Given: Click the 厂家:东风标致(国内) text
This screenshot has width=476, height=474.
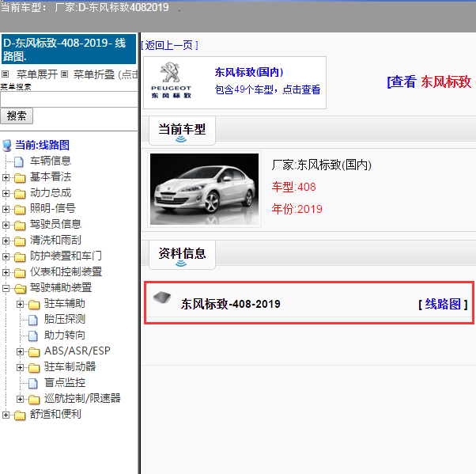Looking at the screenshot, I should tap(322, 165).
